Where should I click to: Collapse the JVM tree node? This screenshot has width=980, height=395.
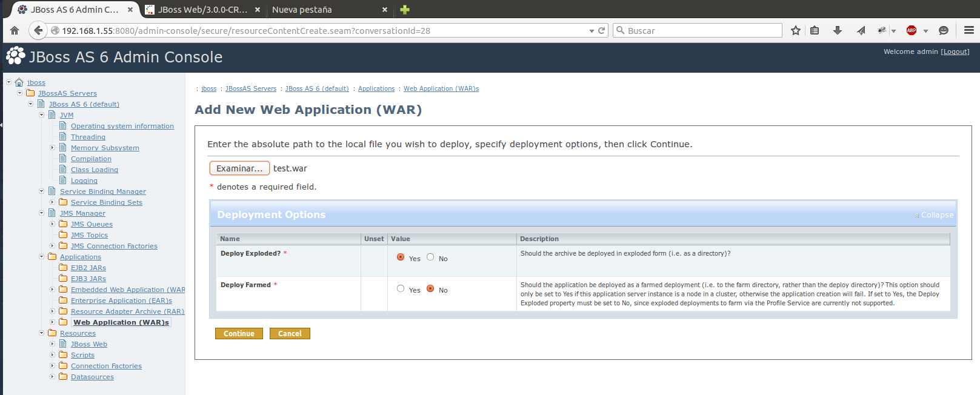click(42, 115)
